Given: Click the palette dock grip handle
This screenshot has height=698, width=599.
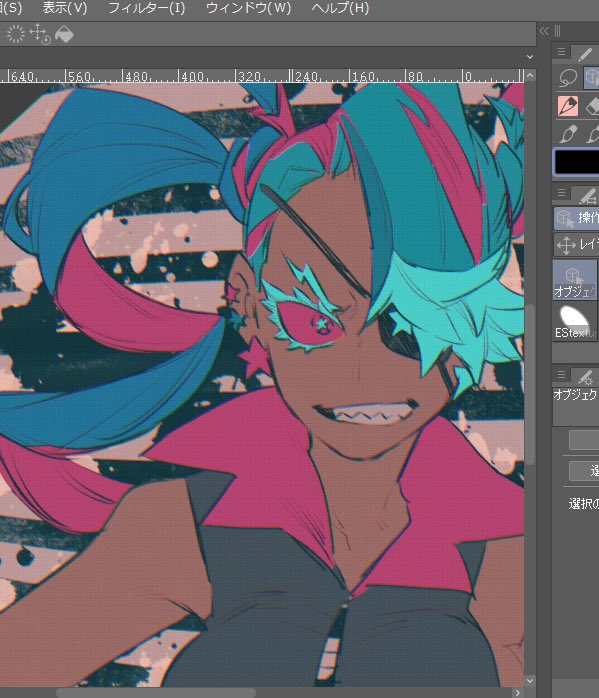Looking at the screenshot, I should click(558, 31).
